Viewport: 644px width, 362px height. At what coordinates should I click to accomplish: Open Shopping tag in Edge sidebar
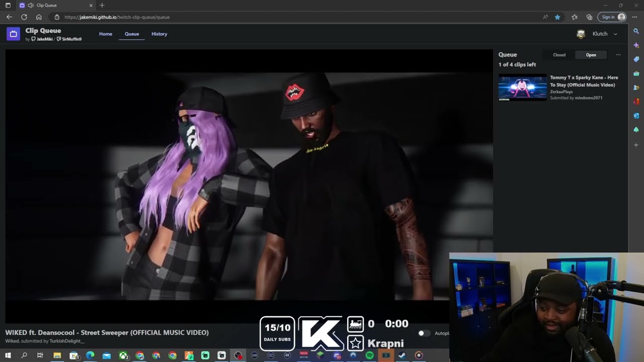pos(636,59)
